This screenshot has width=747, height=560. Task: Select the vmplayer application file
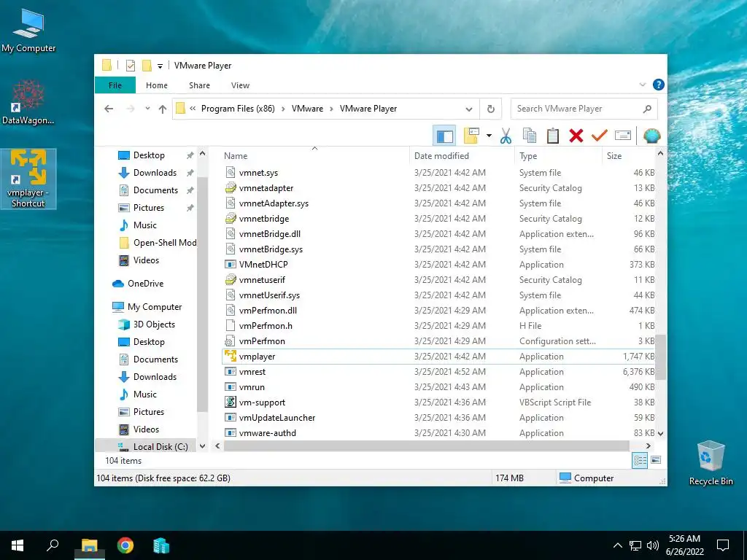[438, 356]
